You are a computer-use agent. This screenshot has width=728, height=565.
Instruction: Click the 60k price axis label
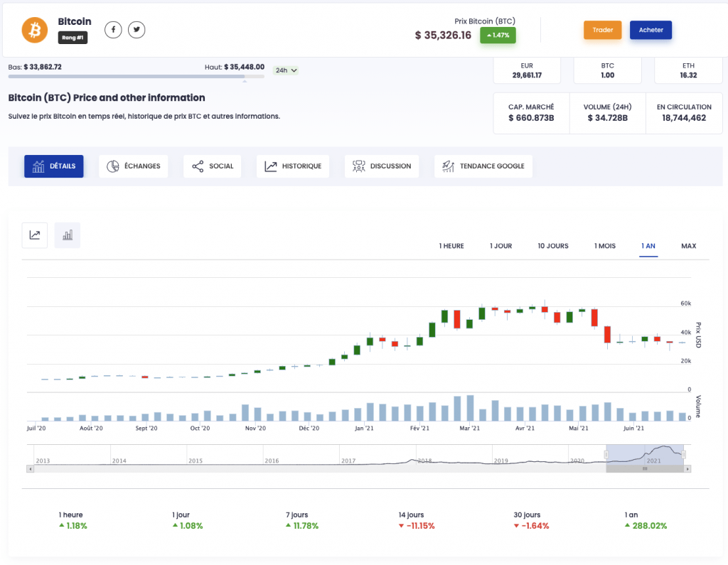pyautogui.click(x=686, y=303)
